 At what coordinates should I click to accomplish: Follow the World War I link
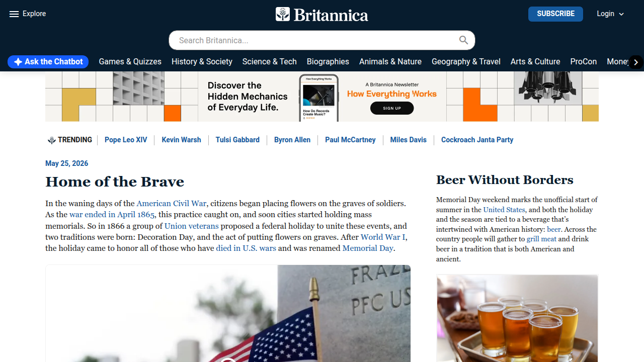[383, 237]
